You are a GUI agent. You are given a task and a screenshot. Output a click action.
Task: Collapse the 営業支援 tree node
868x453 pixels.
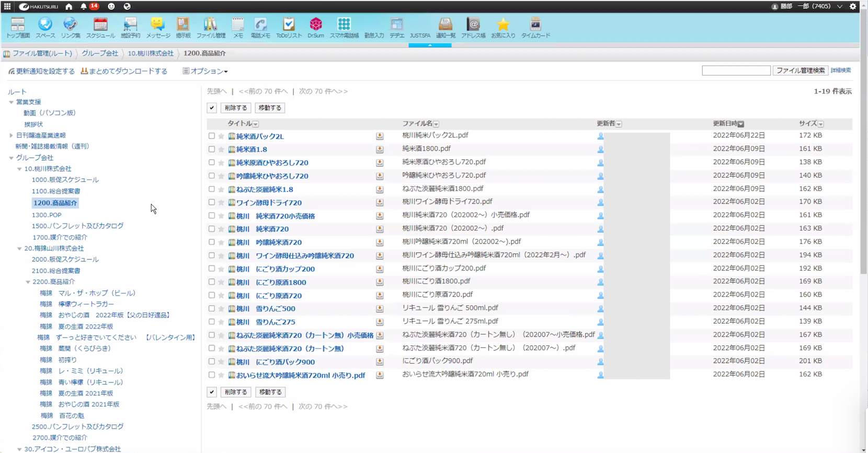coord(11,102)
